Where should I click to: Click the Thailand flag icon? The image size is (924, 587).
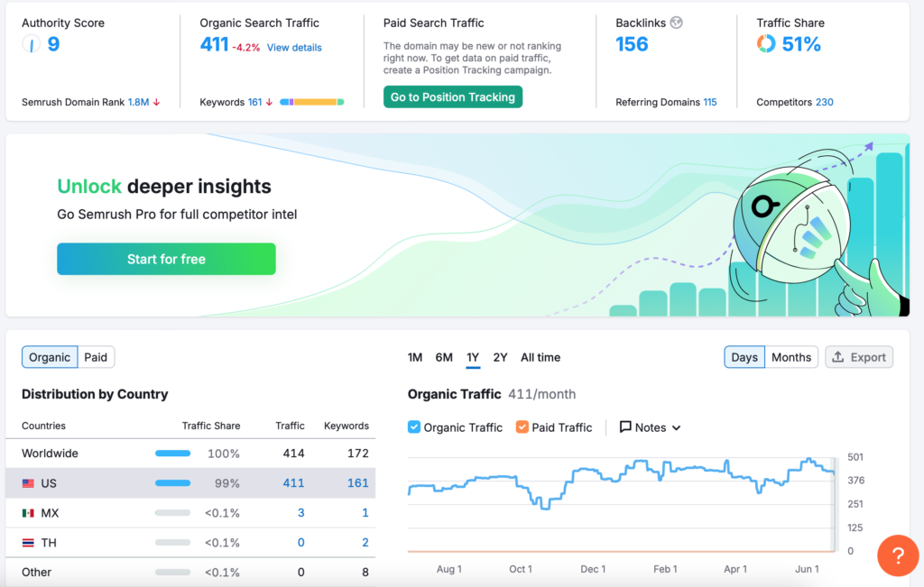[28, 543]
